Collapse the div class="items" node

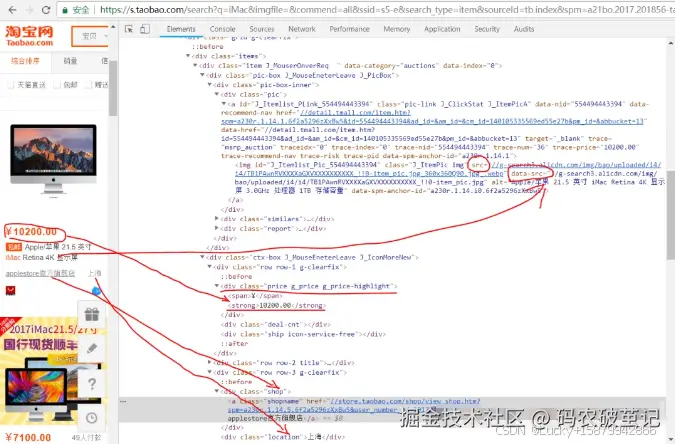coord(188,56)
